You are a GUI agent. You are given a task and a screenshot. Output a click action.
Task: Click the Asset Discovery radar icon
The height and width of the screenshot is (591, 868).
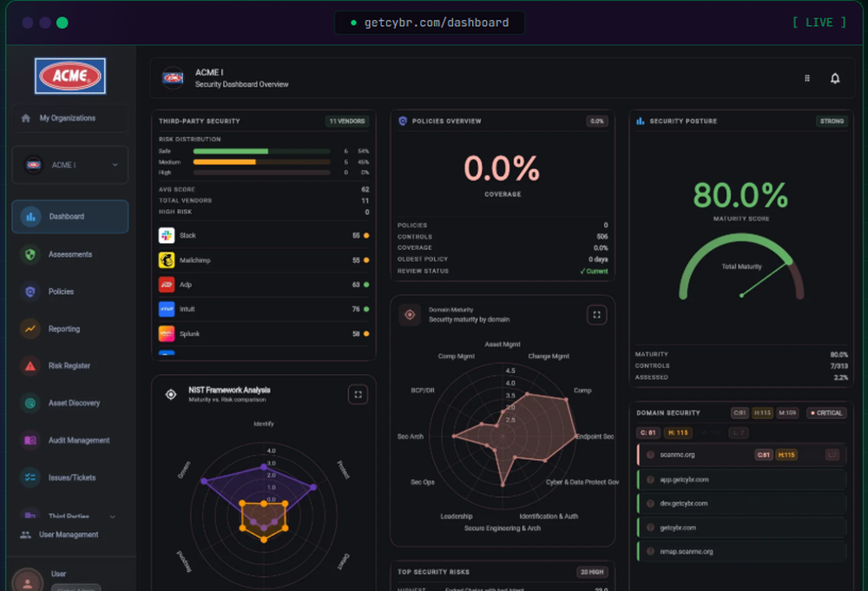pos(30,403)
